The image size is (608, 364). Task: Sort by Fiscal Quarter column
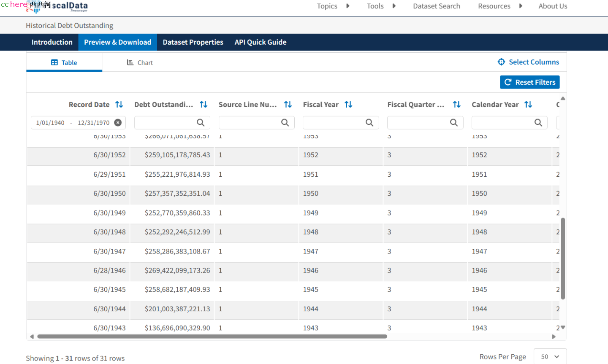tap(457, 104)
